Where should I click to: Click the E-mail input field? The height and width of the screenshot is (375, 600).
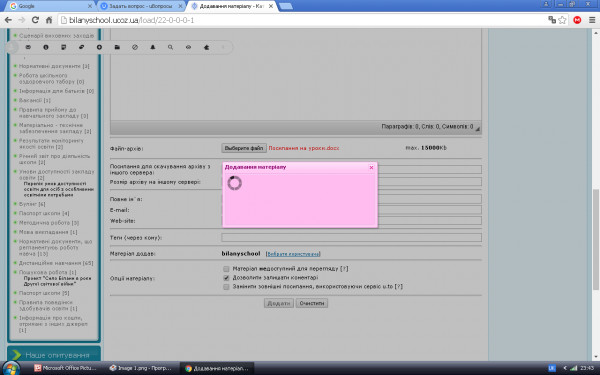click(x=429, y=210)
